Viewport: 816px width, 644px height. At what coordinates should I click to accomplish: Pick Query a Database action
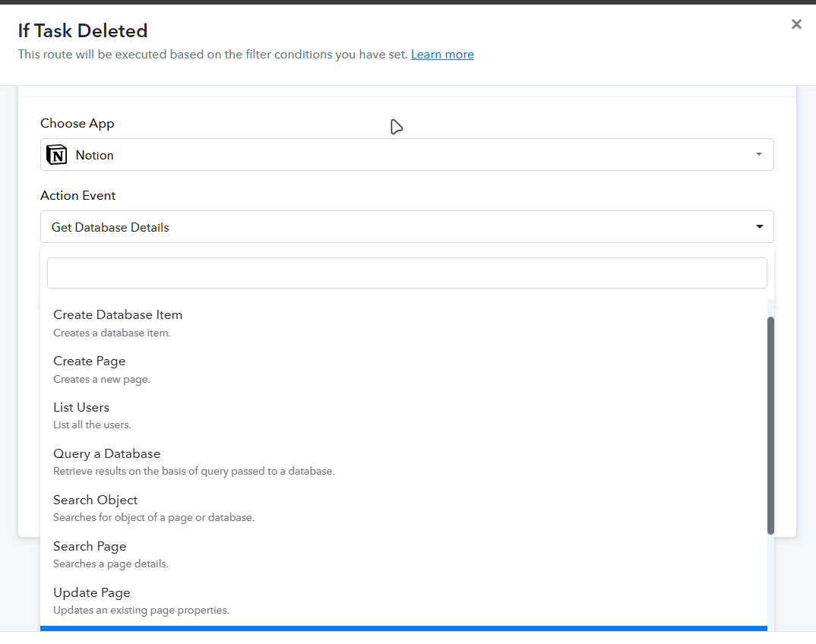[x=403, y=462]
